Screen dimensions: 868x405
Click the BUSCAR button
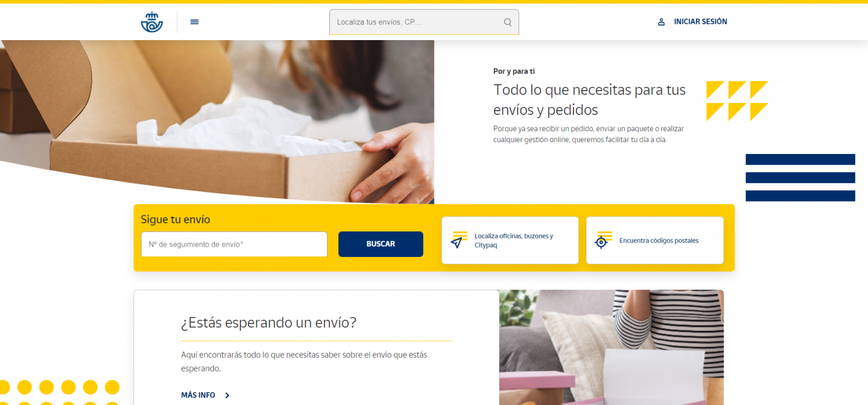coord(381,244)
